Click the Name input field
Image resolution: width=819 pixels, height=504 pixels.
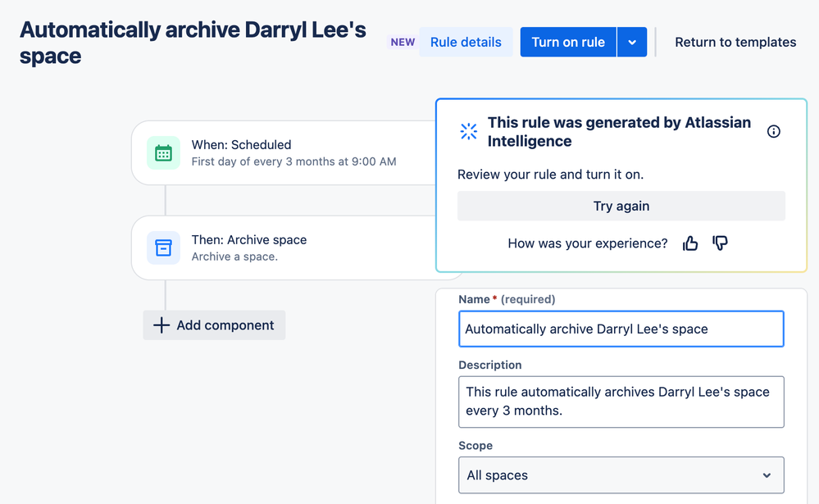click(621, 329)
